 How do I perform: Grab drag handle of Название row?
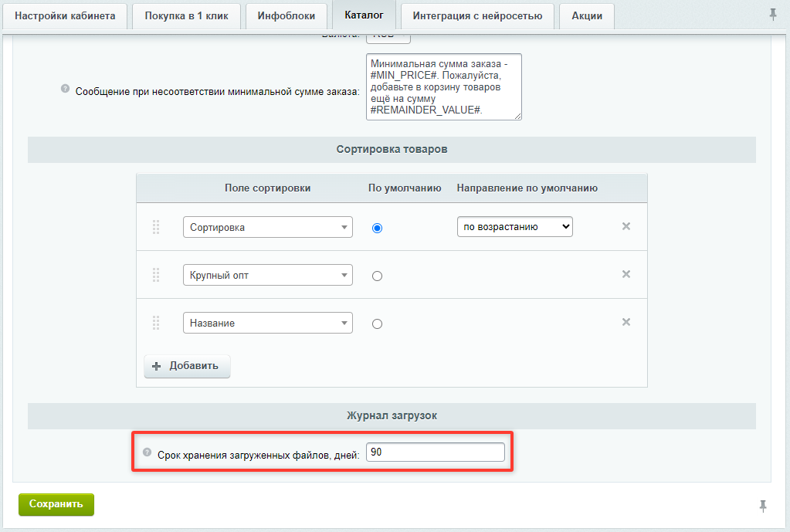(156, 323)
